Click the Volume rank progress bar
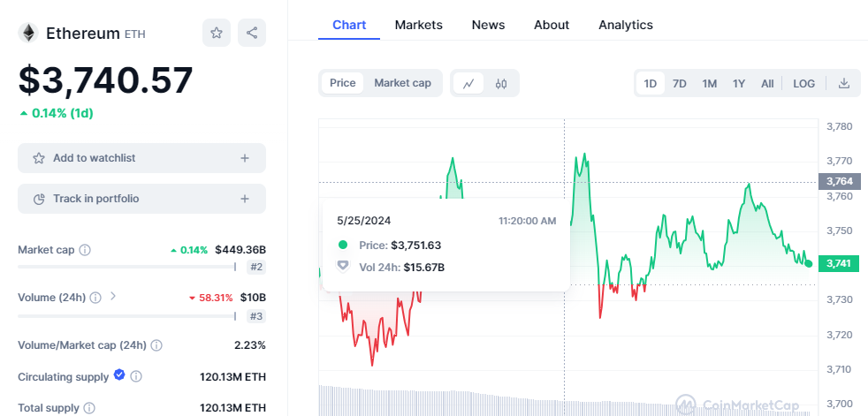The height and width of the screenshot is (416, 868). 126,316
